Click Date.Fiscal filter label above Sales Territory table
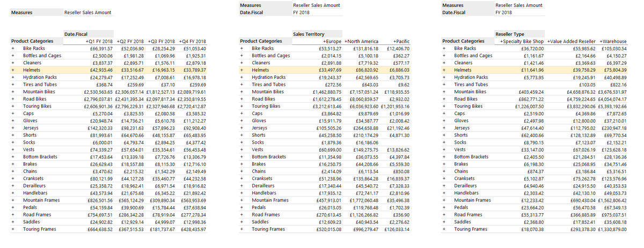This screenshot has height=248, width=644. (x=251, y=12)
